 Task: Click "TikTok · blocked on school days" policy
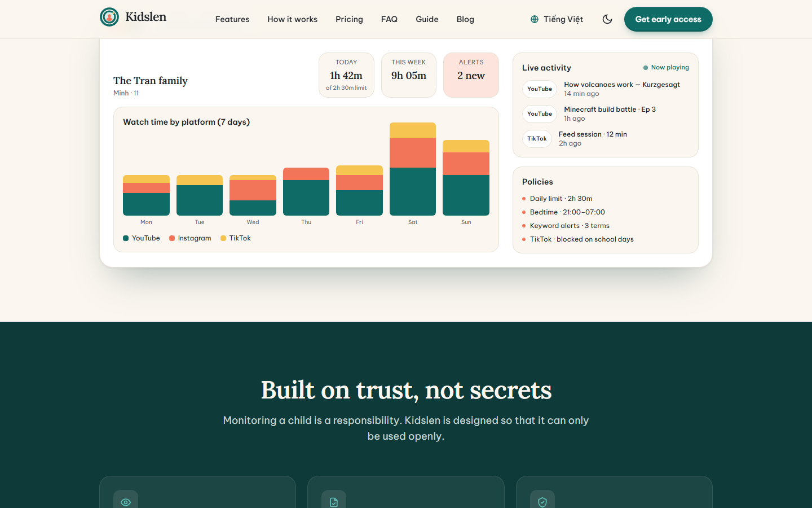582,239
